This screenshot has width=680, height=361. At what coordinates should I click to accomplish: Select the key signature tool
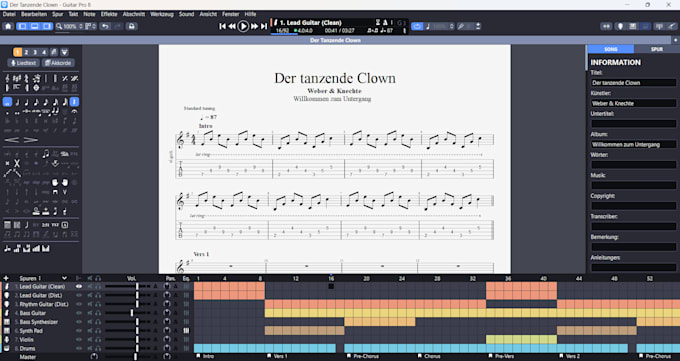[x=17, y=79]
